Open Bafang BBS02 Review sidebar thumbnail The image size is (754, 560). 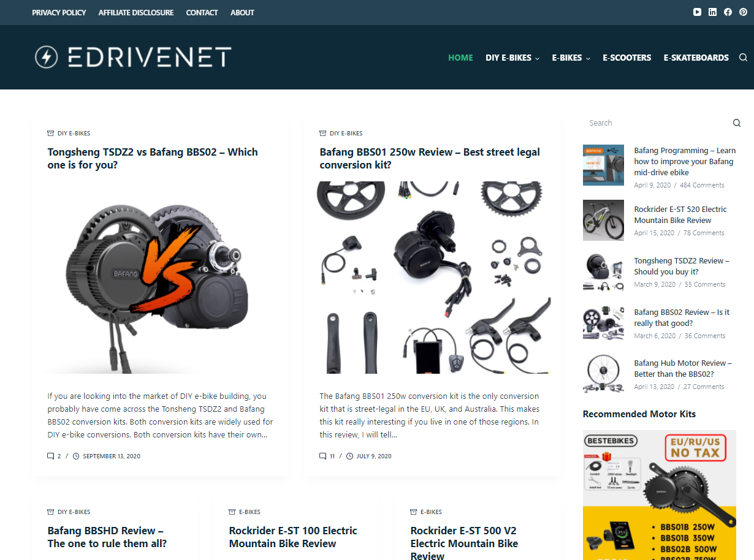603,323
